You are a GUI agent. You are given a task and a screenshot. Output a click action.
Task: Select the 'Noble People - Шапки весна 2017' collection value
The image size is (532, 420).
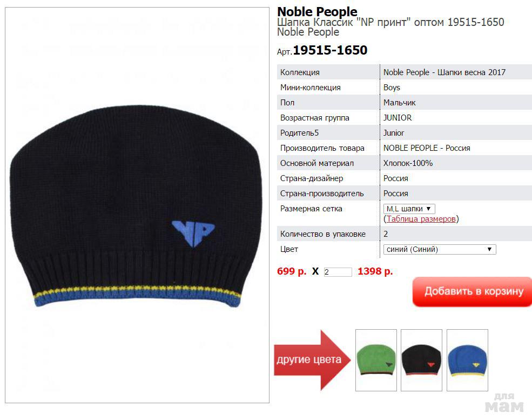445,72
